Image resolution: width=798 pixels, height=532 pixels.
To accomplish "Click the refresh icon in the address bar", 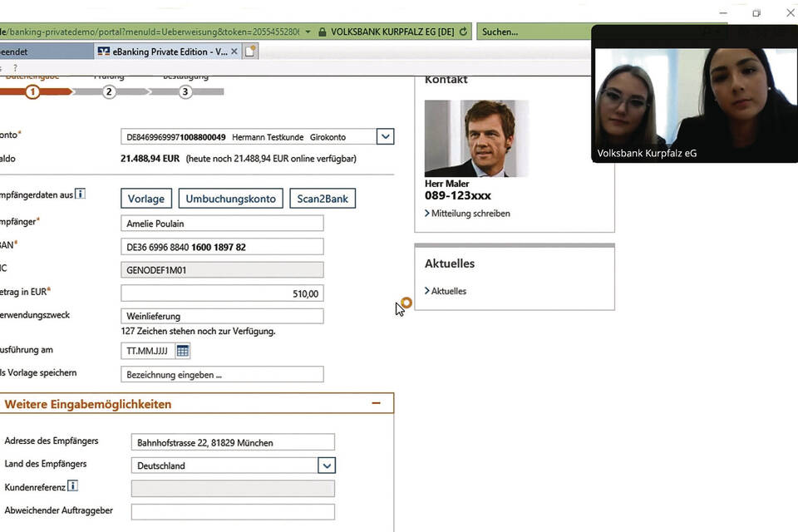I will pyautogui.click(x=463, y=32).
